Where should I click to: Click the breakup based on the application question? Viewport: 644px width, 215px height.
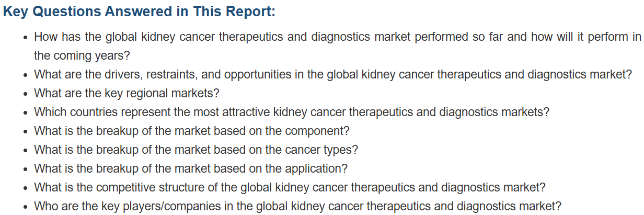tap(191, 168)
